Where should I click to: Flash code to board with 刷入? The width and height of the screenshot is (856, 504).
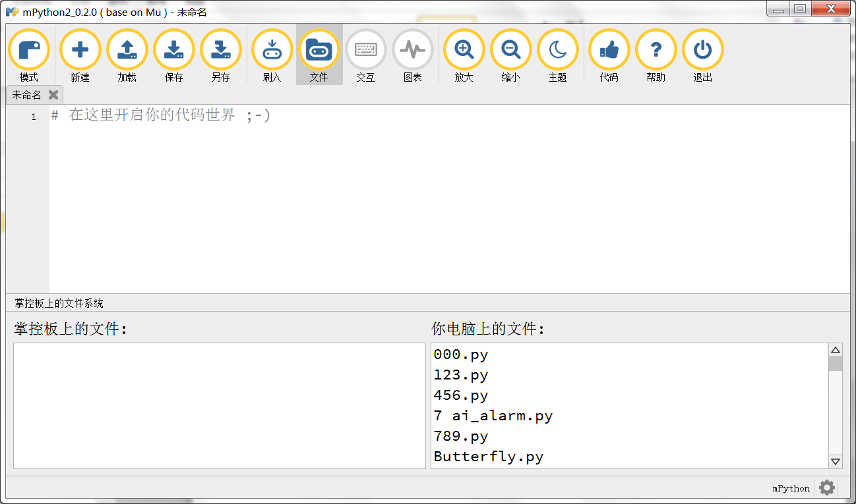272,55
